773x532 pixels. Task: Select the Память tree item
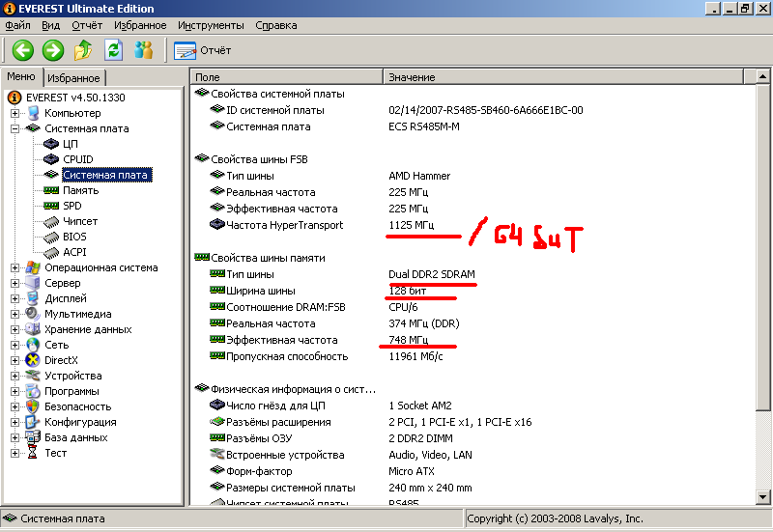pyautogui.click(x=80, y=190)
